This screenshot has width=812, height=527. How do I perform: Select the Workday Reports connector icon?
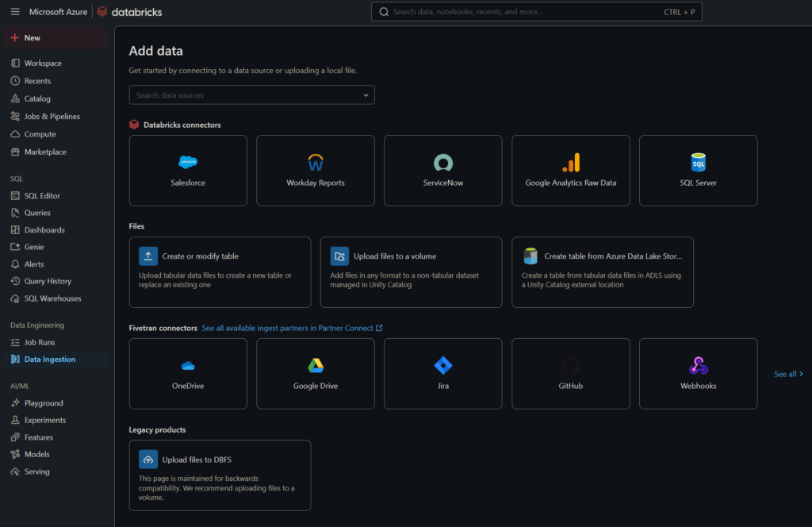click(x=316, y=163)
